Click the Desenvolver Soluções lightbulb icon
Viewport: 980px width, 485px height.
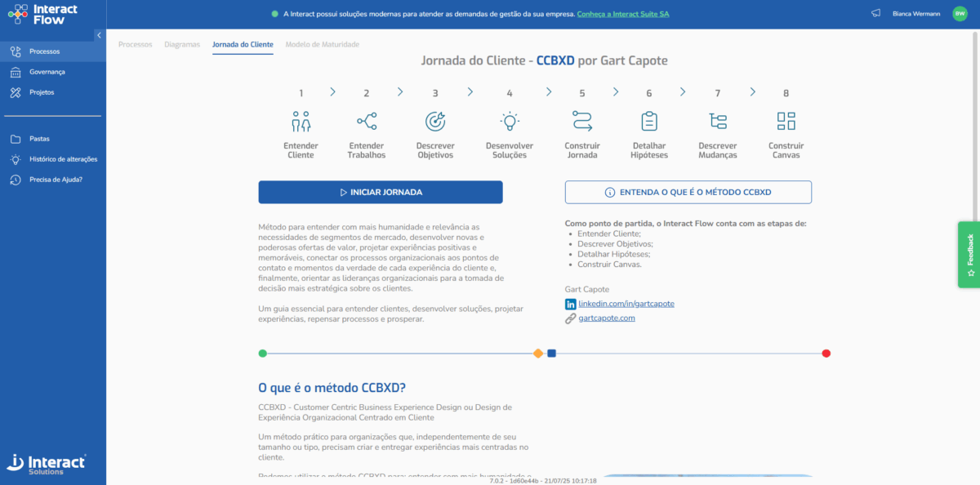pyautogui.click(x=510, y=122)
